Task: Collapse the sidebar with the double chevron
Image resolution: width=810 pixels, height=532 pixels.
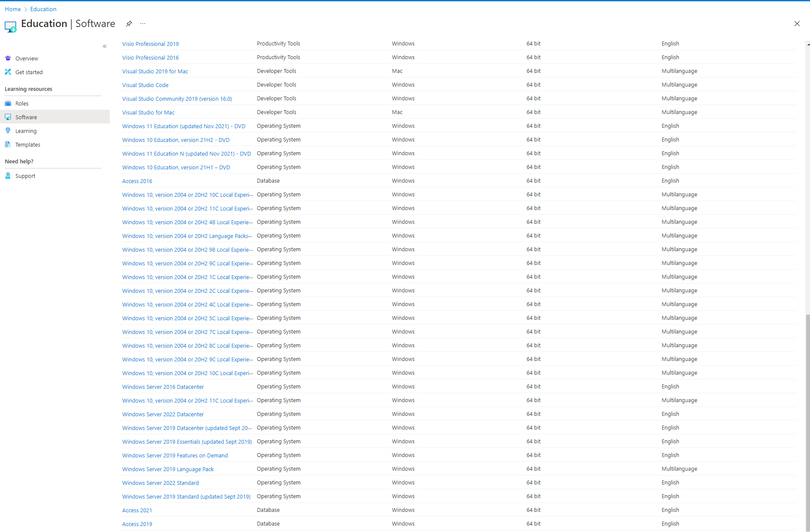Action: click(105, 46)
